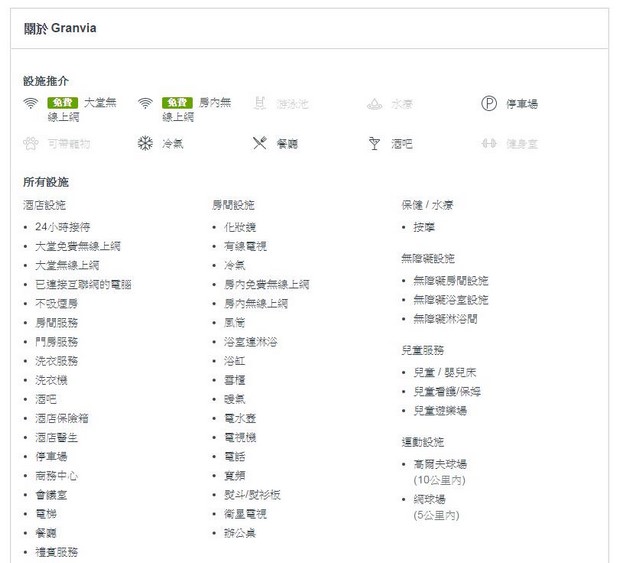This screenshot has height=563, width=620.
Task: Click the '浴室連淋浴' room facility
Action: tap(251, 342)
